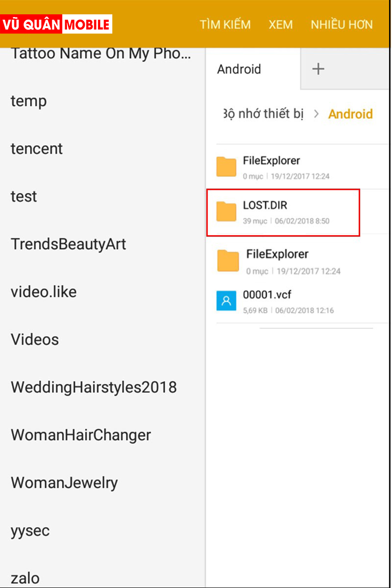Open the XEM view menu
Screen dimensions: 392x588
point(281,24)
